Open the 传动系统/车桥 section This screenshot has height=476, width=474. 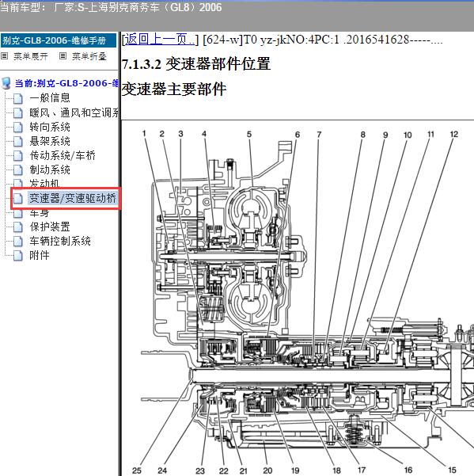pos(63,155)
